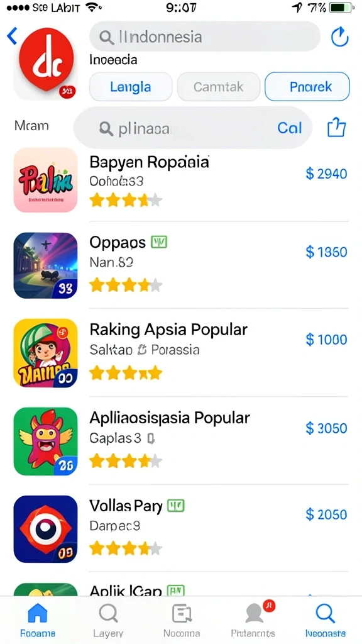Tap the $1000 price for Raking Apsia
362x644 pixels.
[x=326, y=340]
